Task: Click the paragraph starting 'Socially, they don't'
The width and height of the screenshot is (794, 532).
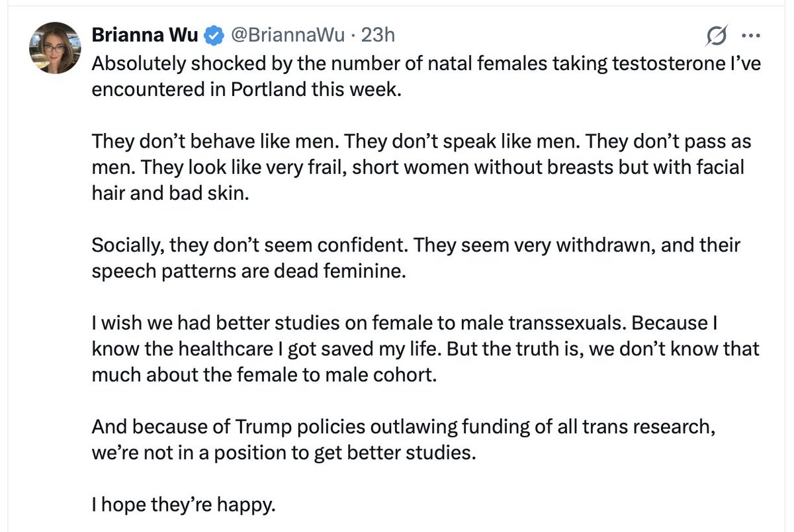Action: [x=416, y=258]
